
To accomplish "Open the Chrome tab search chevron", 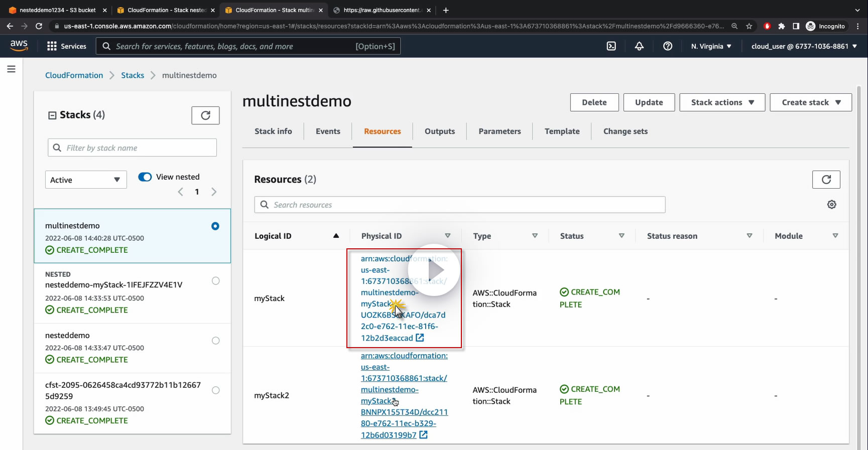I will (x=857, y=10).
